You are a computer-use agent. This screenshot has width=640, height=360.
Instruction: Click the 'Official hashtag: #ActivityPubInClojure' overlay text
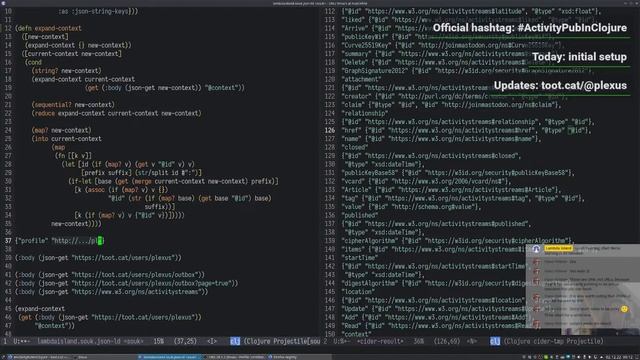point(529,28)
